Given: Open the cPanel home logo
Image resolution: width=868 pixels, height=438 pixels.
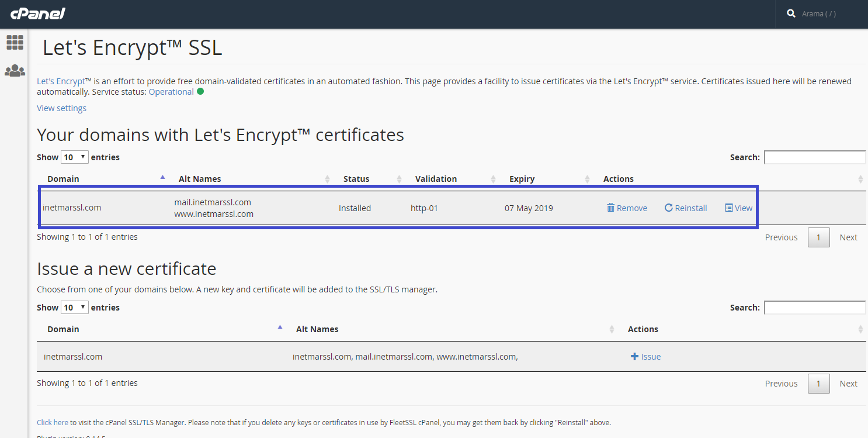Looking at the screenshot, I should (x=38, y=13).
